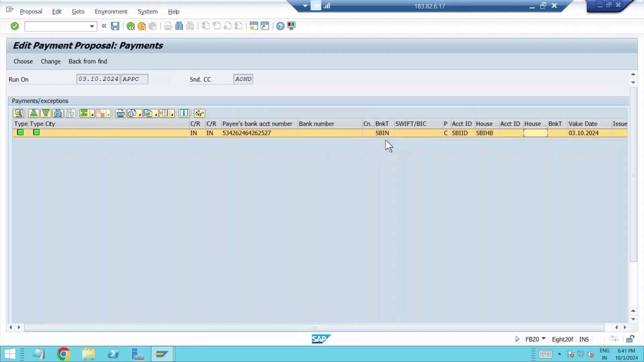The width and height of the screenshot is (644, 362).
Task: Click the green Enter checkmark icon
Action: coord(15,26)
